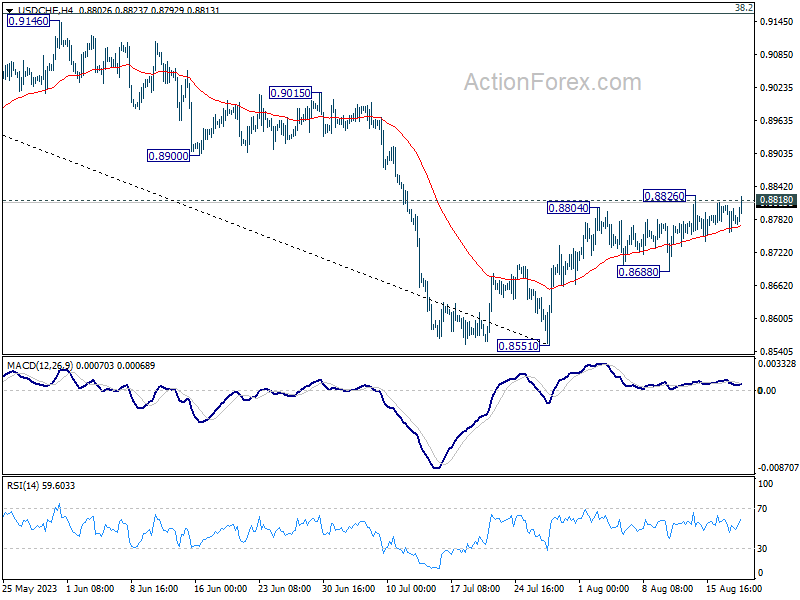Click the RSI(14) 59.6033 indicator label
Image resolution: width=800 pixels, height=600 pixels.
click(x=41, y=486)
